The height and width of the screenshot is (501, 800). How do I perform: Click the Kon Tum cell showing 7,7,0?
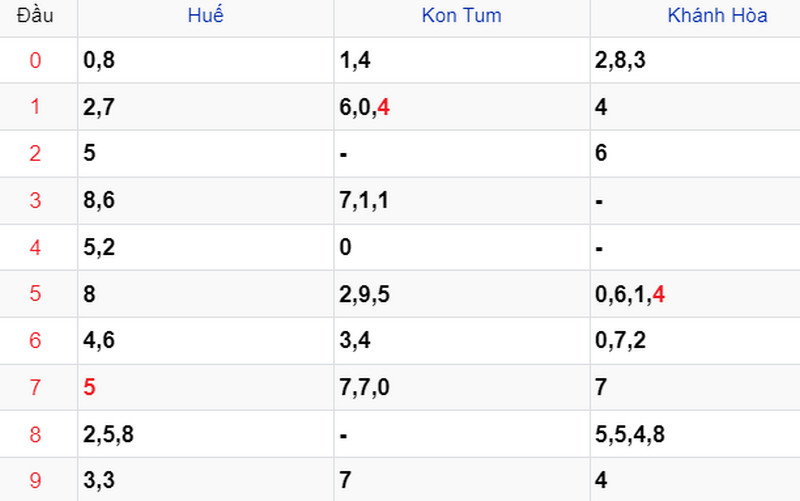point(462,387)
